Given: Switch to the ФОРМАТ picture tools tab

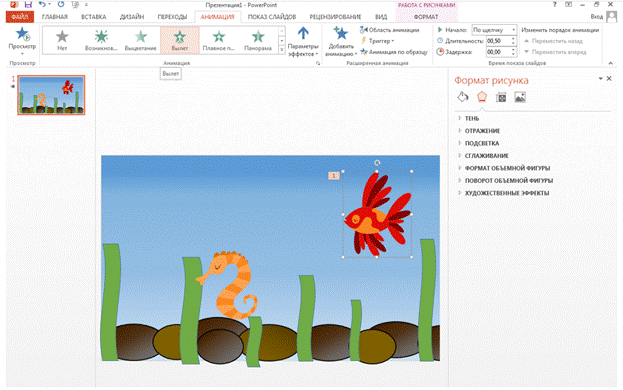Looking at the screenshot, I should point(426,17).
